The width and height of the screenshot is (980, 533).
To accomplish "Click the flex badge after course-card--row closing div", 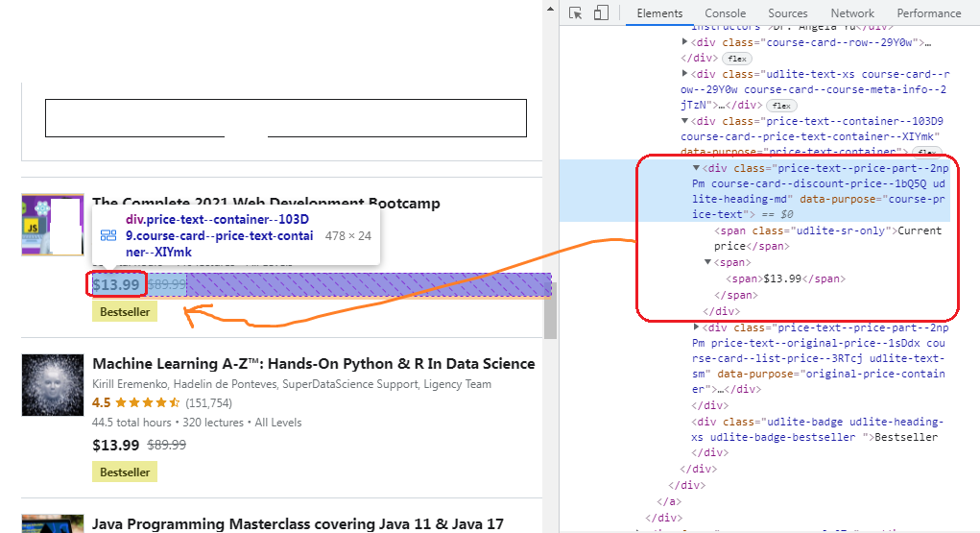I will [737, 59].
